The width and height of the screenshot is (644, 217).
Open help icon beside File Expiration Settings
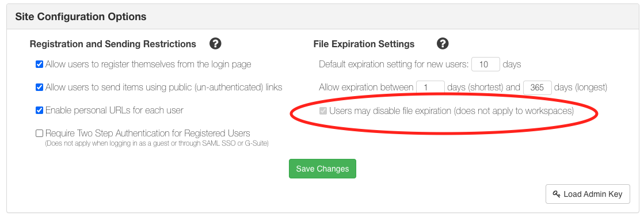point(443,44)
